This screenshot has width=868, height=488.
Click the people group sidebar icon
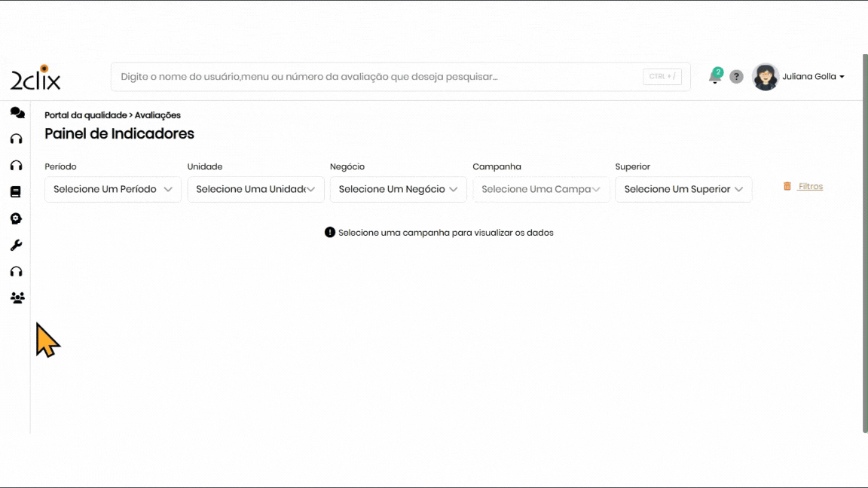point(17,298)
